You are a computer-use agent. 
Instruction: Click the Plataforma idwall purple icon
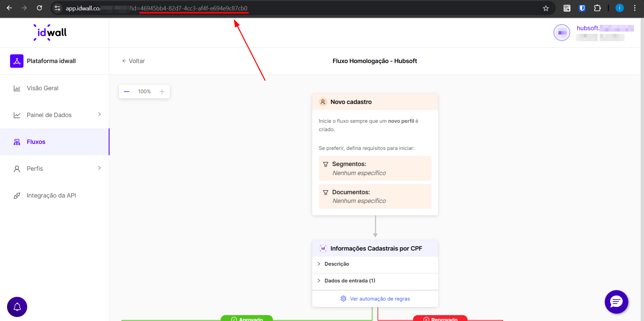pyautogui.click(x=17, y=61)
